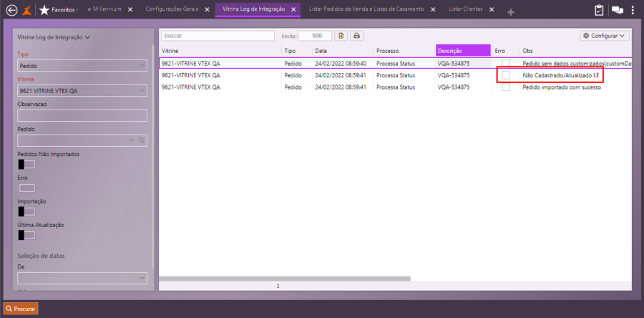This screenshot has height=318, width=644.
Task: Open the De date dropdown
Action: (x=82, y=278)
